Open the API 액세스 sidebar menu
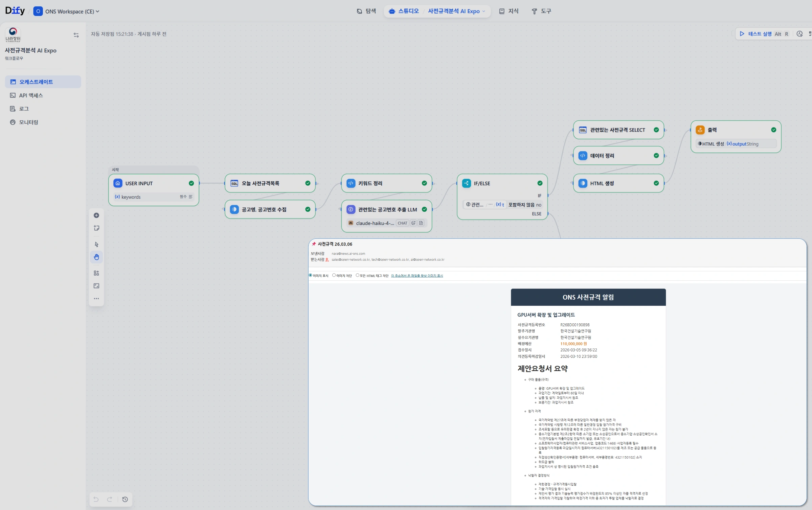The height and width of the screenshot is (510, 812). [31, 95]
